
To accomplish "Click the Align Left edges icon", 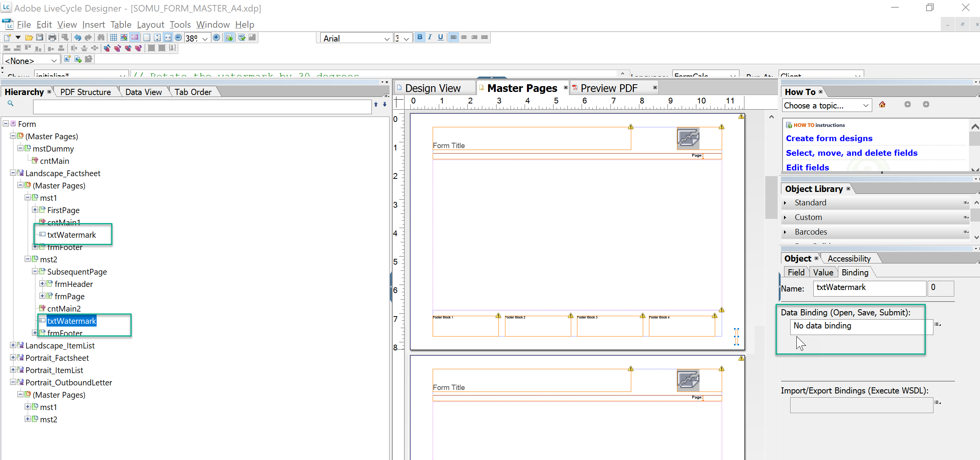I will tap(7, 48).
